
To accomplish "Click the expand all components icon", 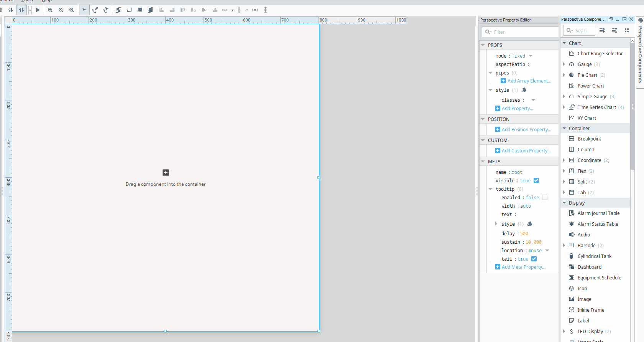I will pyautogui.click(x=602, y=30).
